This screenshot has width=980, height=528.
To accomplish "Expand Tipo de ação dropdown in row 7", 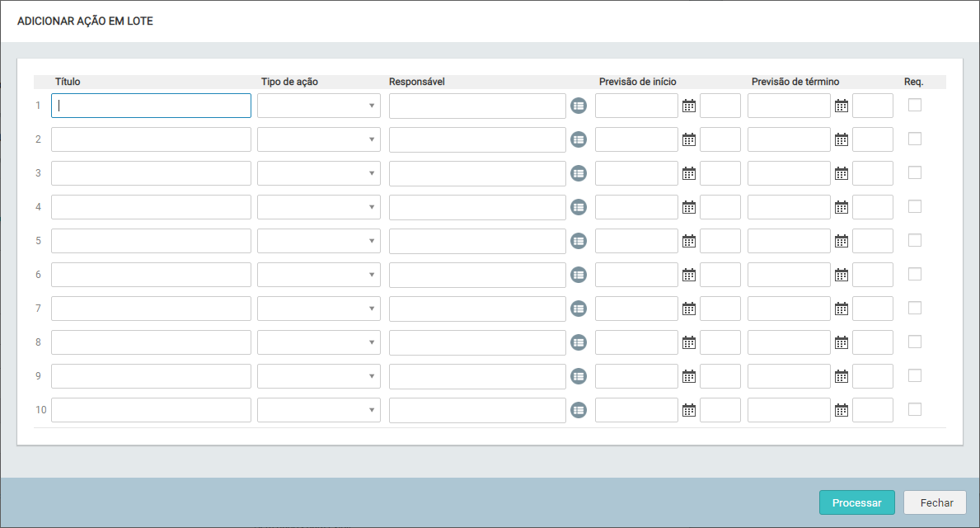I will 319,309.
